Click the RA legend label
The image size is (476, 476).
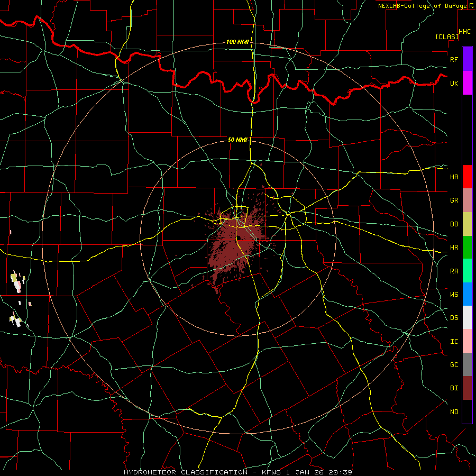pos(454,271)
